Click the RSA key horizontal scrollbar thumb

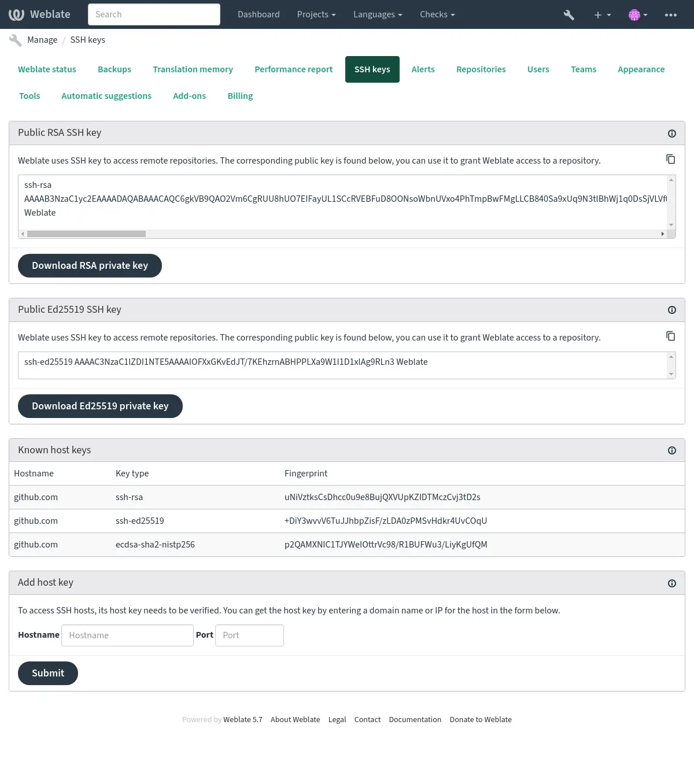pyautogui.click(x=86, y=234)
